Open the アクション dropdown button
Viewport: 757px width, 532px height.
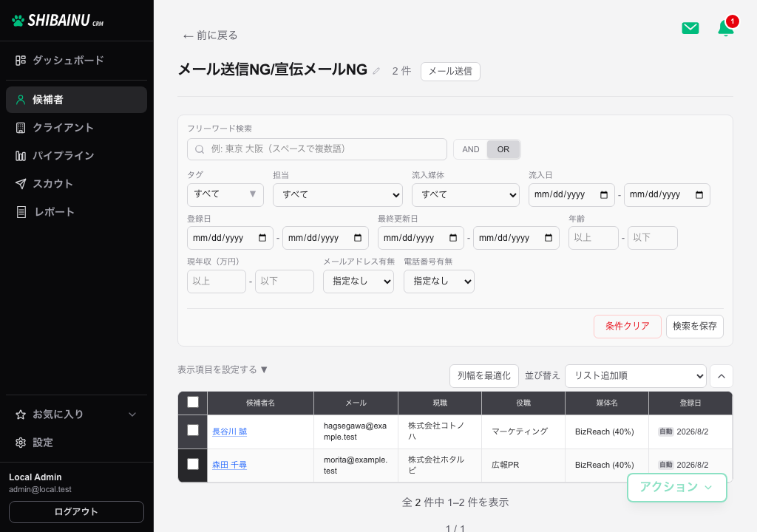coord(677,488)
